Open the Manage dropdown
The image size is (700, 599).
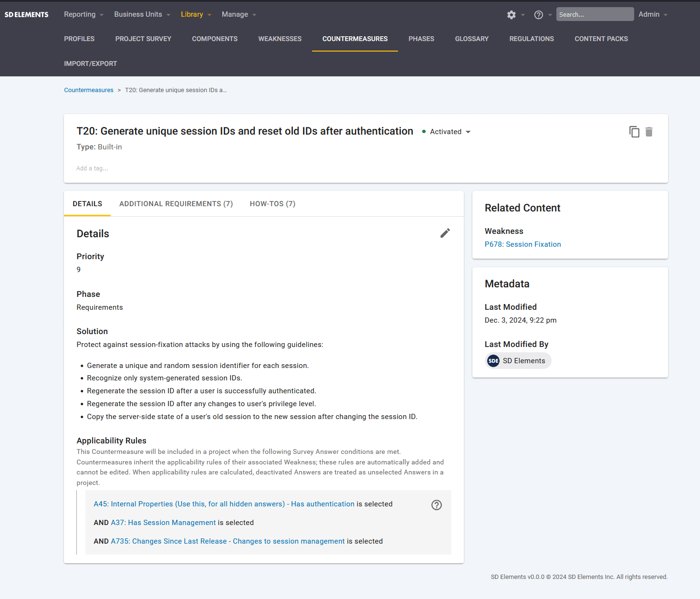(239, 14)
